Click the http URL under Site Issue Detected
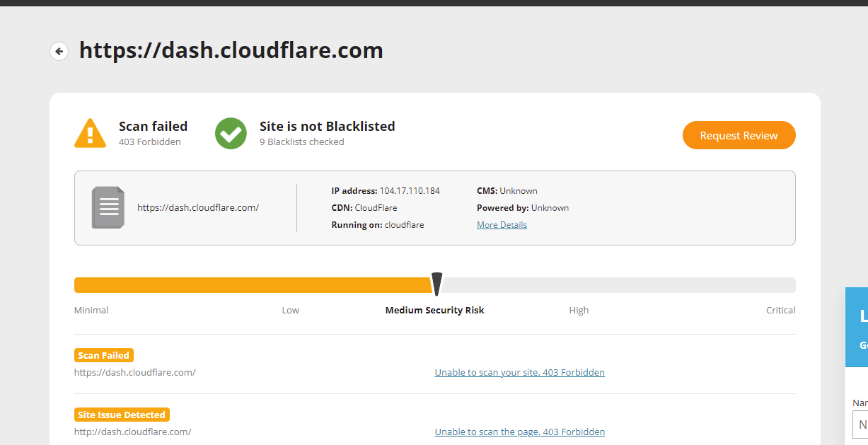 point(133,432)
